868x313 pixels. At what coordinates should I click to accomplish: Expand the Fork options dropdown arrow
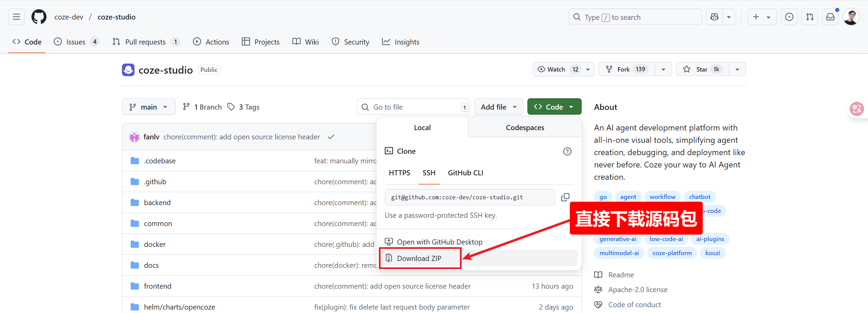(663, 69)
